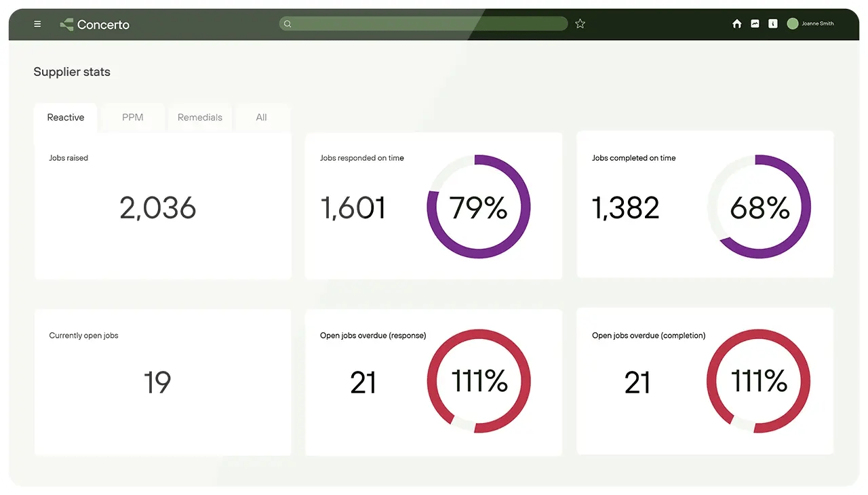
Task: Focus the top search field
Action: coord(423,24)
